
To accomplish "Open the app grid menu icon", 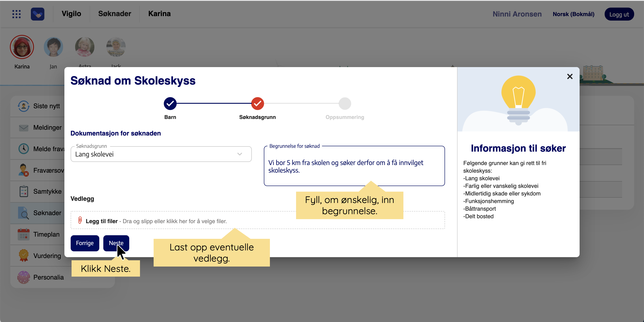I will pyautogui.click(x=17, y=14).
